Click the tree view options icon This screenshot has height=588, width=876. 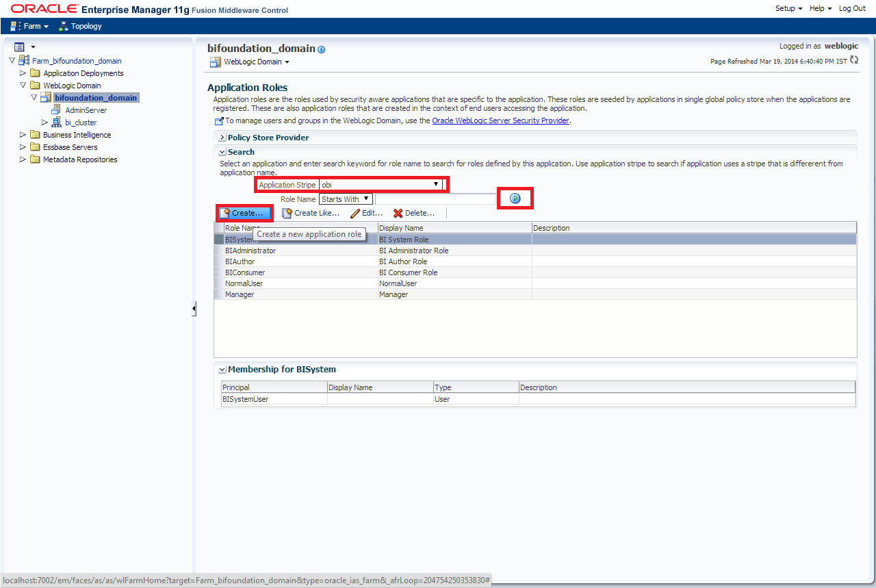click(19, 47)
